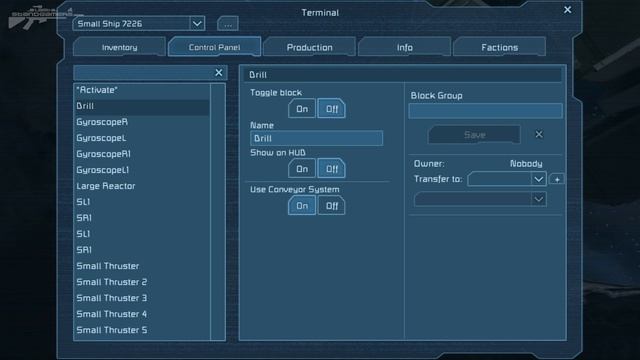Select Small Thruster in the block list
This screenshot has height=360, width=640.
tap(142, 266)
